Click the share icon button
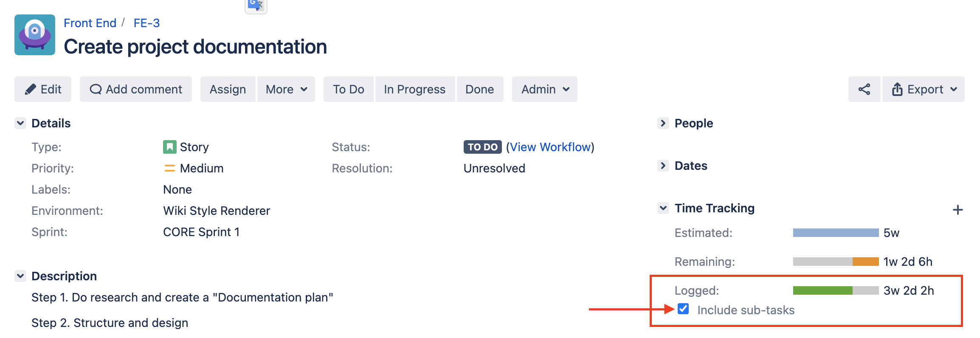The image size is (980, 338). point(864,89)
